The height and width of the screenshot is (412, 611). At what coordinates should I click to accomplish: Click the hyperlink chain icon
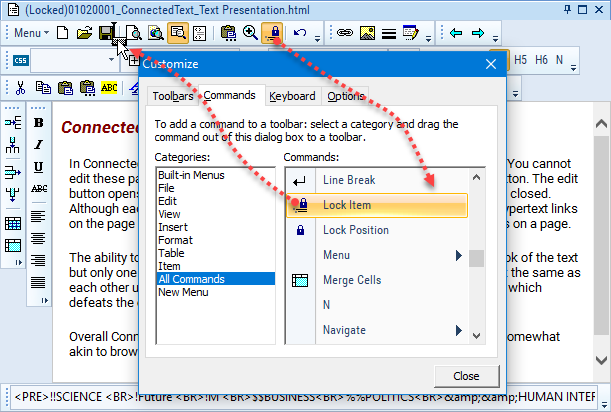pos(345,33)
